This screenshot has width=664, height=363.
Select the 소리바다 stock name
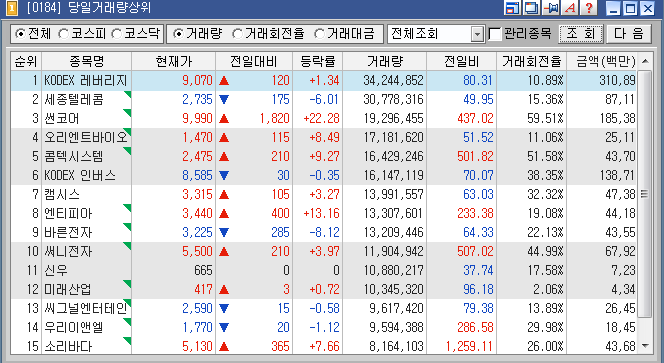[x=68, y=346]
